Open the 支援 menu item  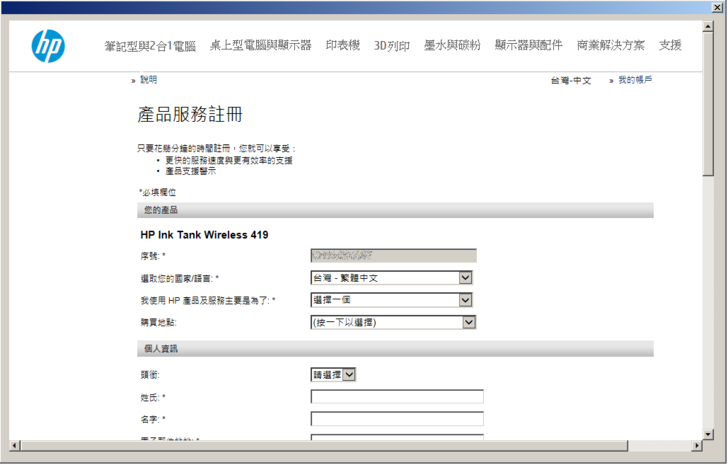point(670,45)
